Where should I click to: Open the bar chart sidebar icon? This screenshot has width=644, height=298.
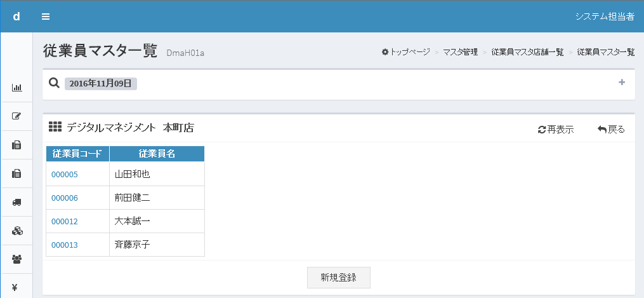(x=17, y=88)
